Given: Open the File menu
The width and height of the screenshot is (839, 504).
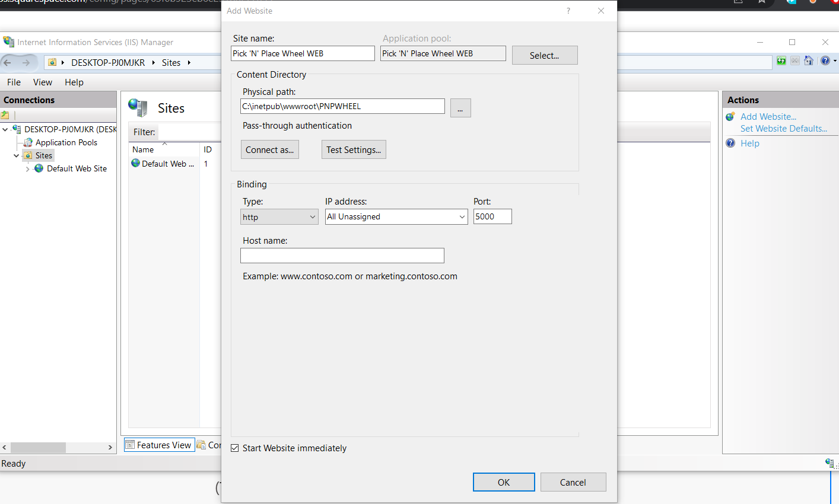Looking at the screenshot, I should tap(14, 82).
